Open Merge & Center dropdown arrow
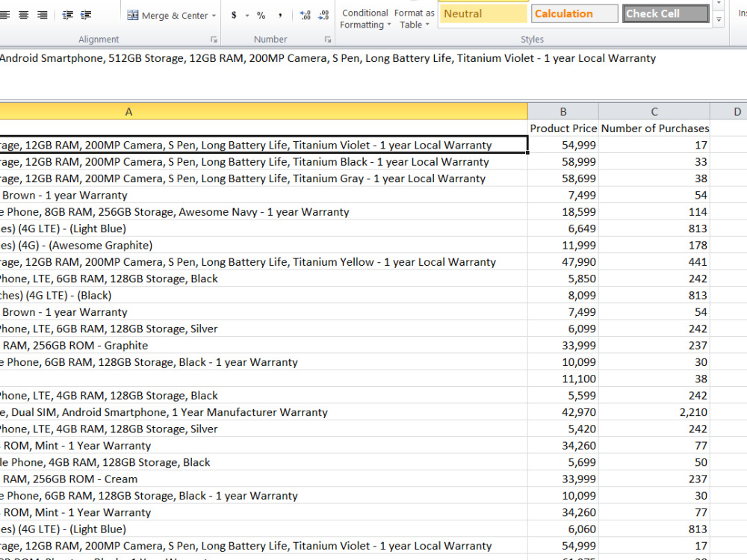The height and width of the screenshot is (560, 747). coord(214,15)
